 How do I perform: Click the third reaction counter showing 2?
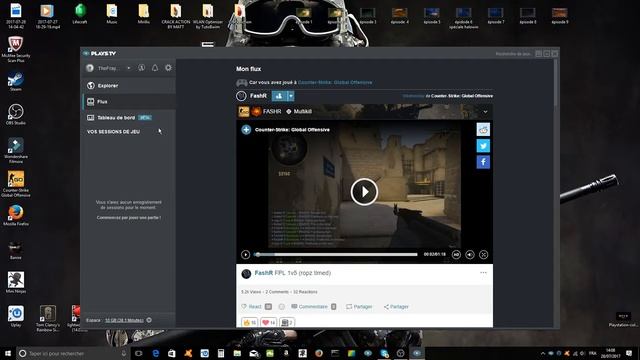[x=287, y=322]
